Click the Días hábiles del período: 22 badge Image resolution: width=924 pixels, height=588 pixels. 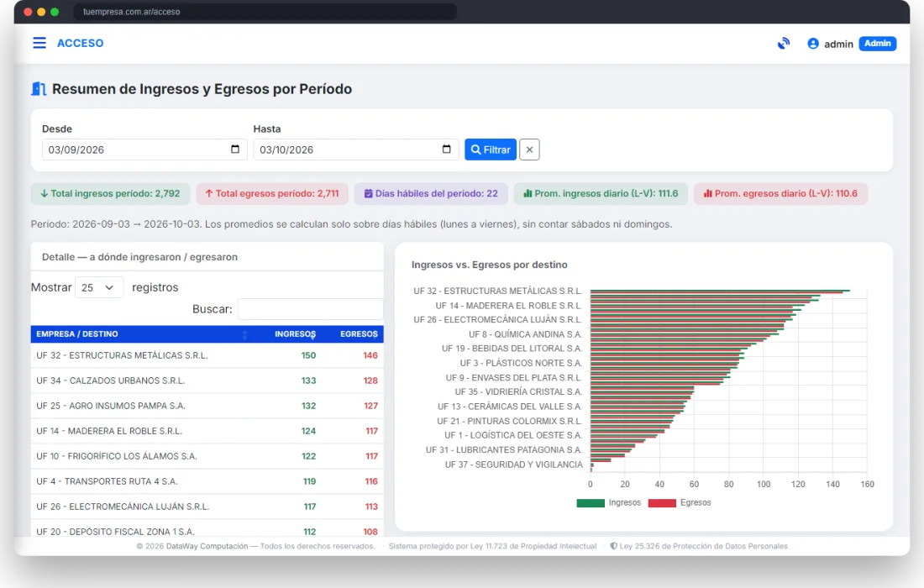(x=431, y=193)
